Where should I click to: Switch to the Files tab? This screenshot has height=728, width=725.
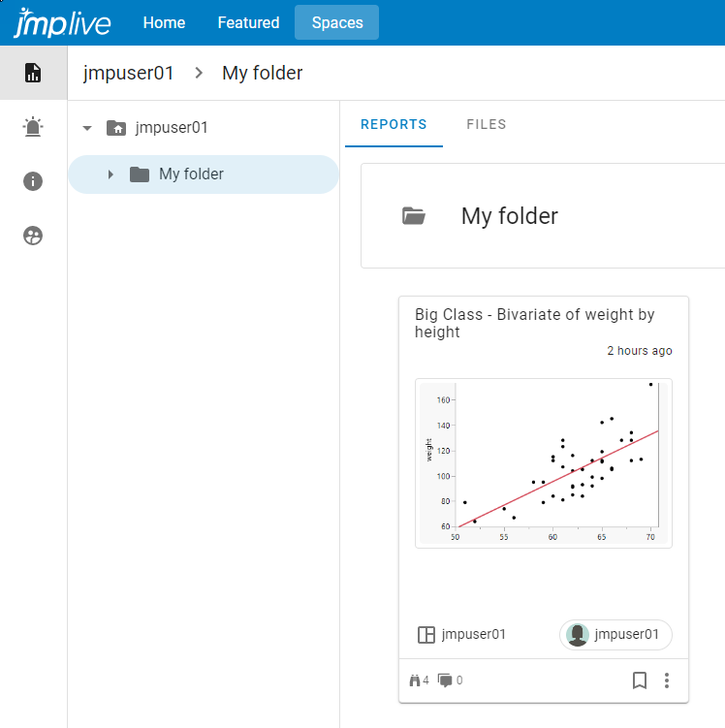point(486,124)
